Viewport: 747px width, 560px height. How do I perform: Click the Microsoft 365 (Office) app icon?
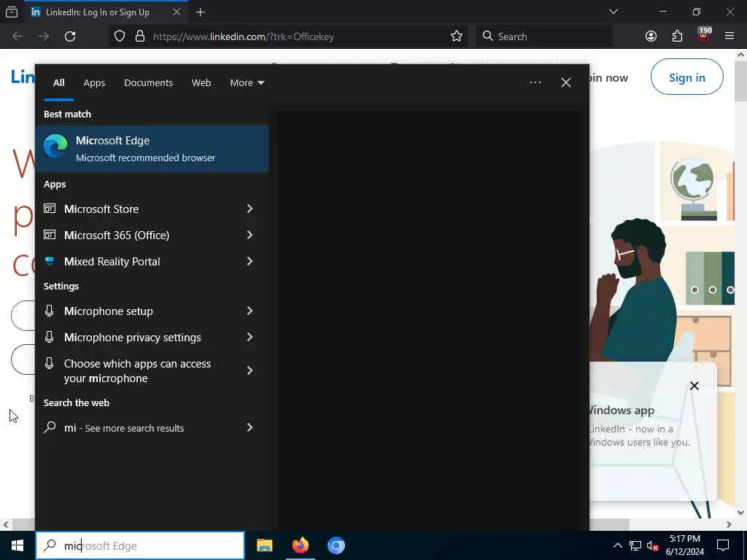(50, 235)
